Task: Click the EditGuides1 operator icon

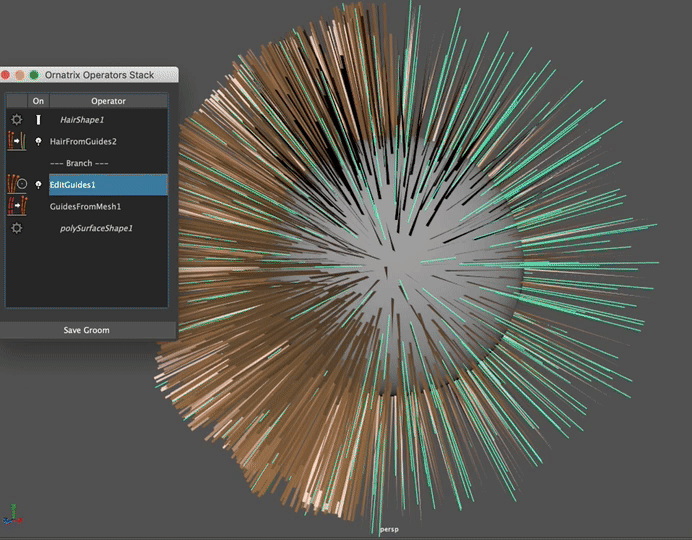Action: [x=17, y=185]
